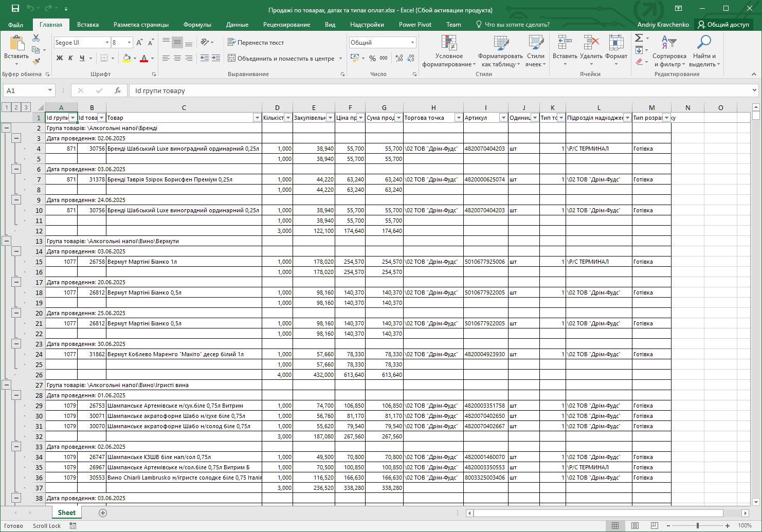Open filter dropdown for Торгова точка column
The image size is (762, 532).
tap(459, 118)
